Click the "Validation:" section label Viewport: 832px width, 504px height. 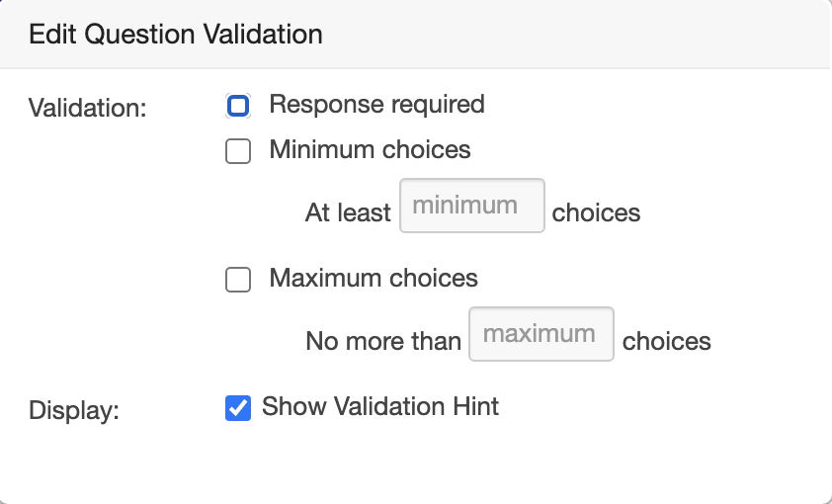coord(88,107)
